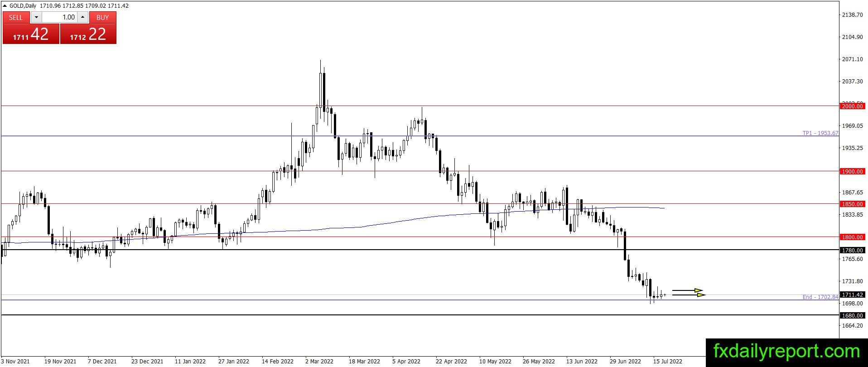Select the upper yellow arrow object
Image resolution: width=868 pixels, height=367 pixels.
pyautogui.click(x=687, y=290)
